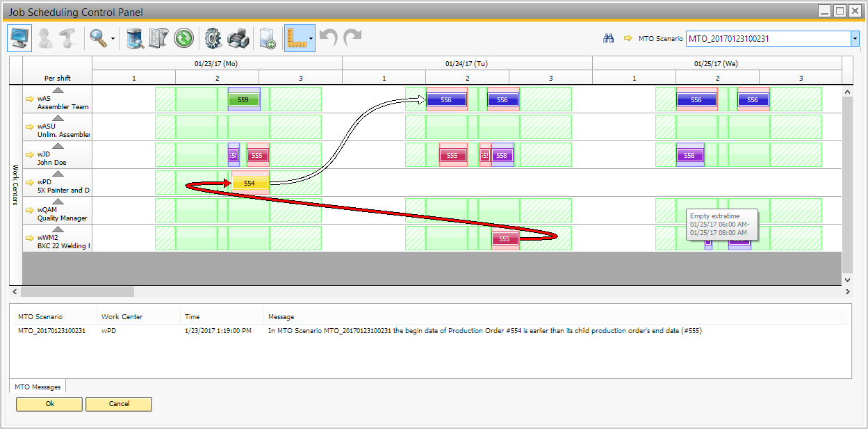The image size is (868, 429).
Task: Open the magnifier zoom dropdown arrow
Action: [113, 40]
